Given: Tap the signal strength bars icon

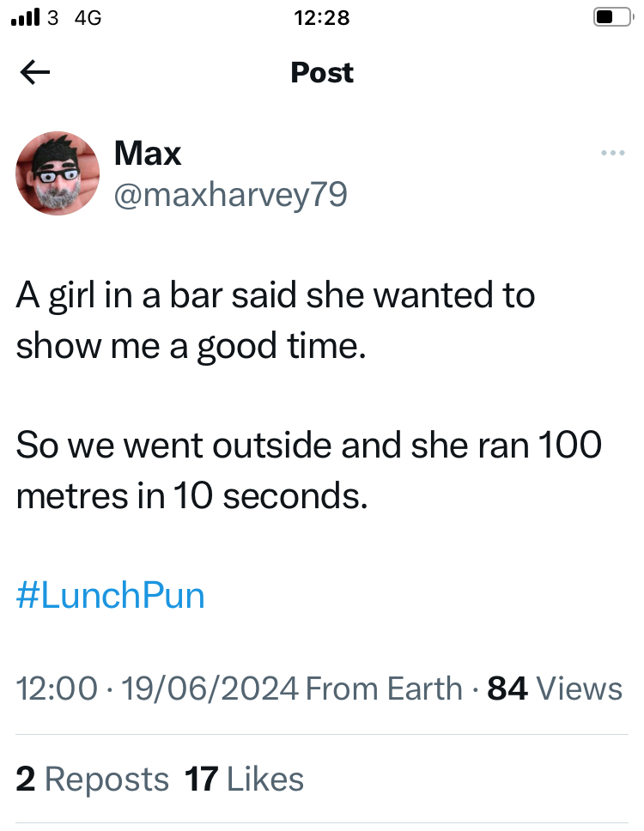Looking at the screenshot, I should [x=25, y=17].
